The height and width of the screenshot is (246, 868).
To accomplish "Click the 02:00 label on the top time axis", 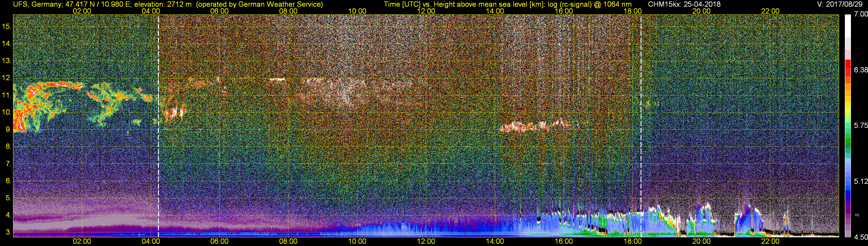I will [x=82, y=11].
